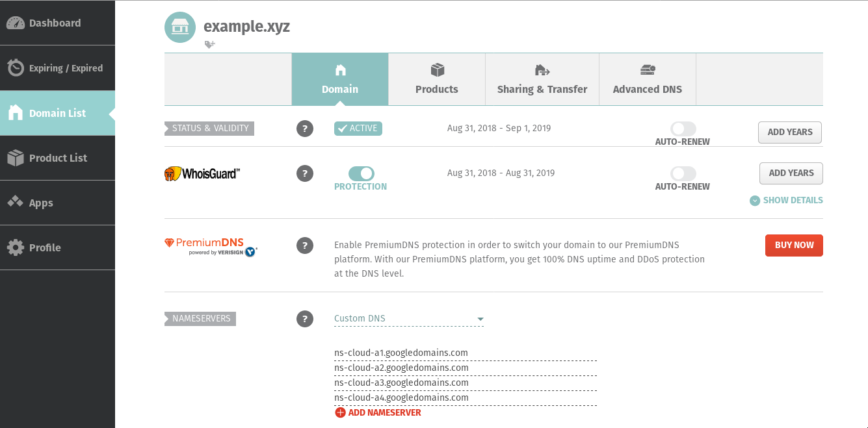868x428 pixels.
Task: Turn on WhoisGuard auto-renew
Action: [x=683, y=173]
